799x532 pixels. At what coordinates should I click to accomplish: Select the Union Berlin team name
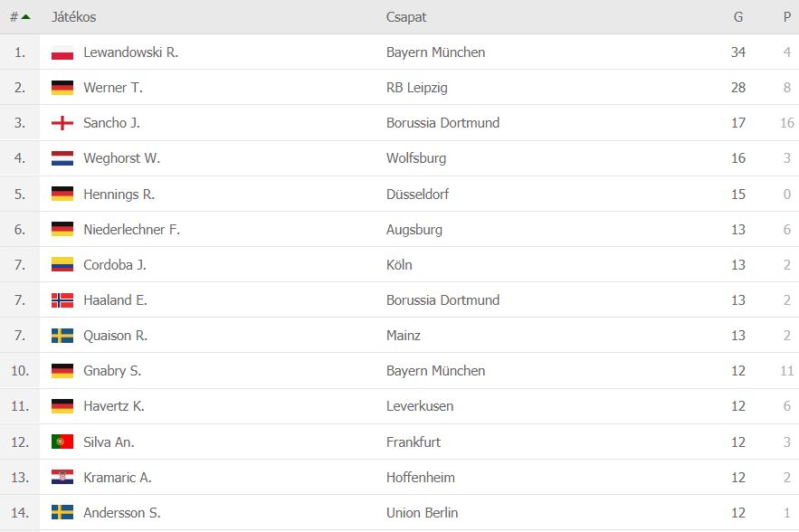(x=422, y=513)
